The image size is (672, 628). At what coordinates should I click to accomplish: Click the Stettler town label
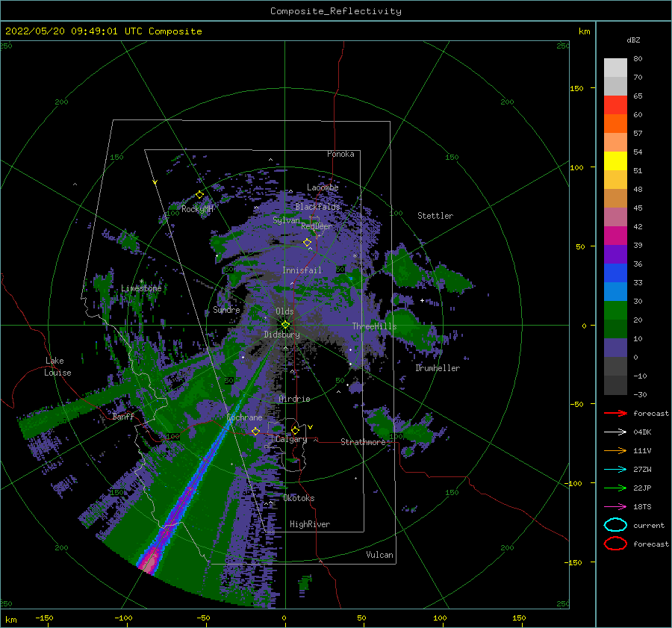click(x=435, y=216)
